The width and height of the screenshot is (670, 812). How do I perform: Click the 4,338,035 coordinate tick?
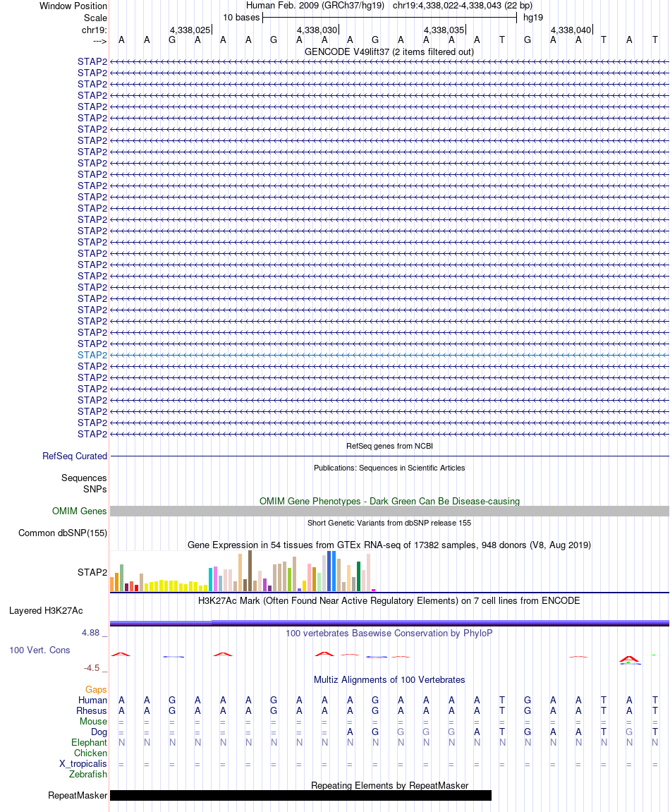(444, 30)
